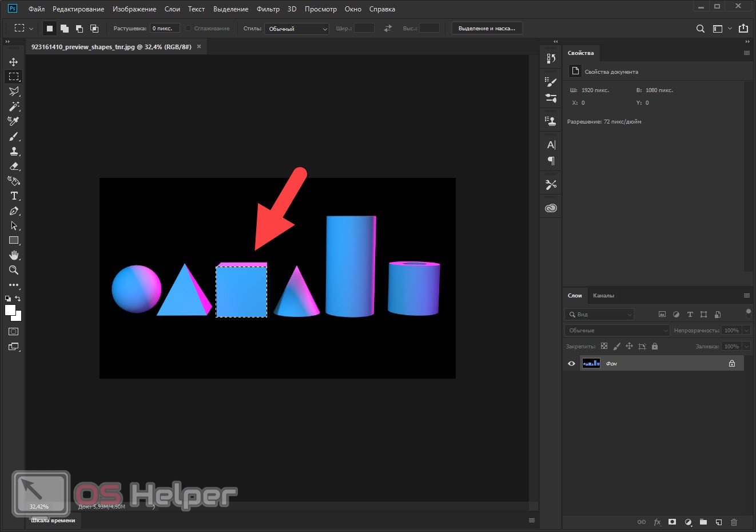Image resolution: width=756 pixels, height=532 pixels.
Task: Toggle lock transparent pixels
Action: [x=604, y=346]
